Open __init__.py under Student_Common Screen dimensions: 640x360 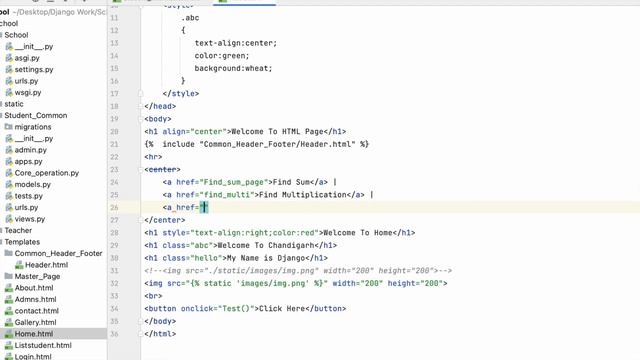pyautogui.click(x=34, y=138)
